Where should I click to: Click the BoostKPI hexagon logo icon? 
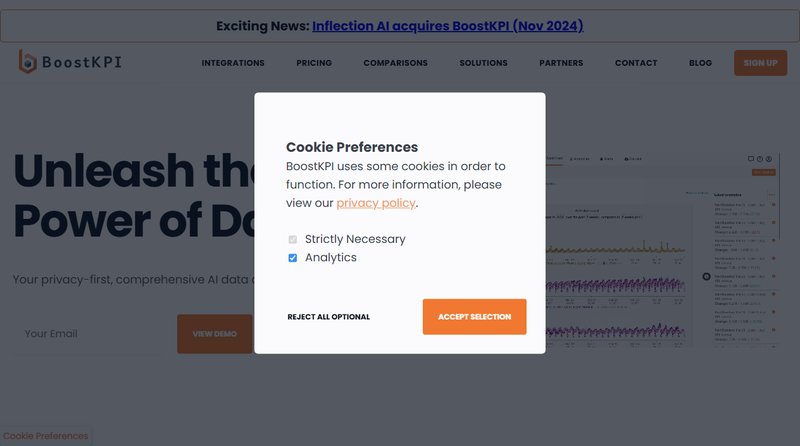tap(28, 62)
